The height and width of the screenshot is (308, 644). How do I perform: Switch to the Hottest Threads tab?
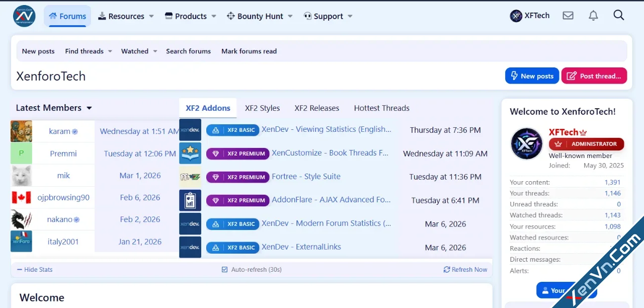pos(382,108)
